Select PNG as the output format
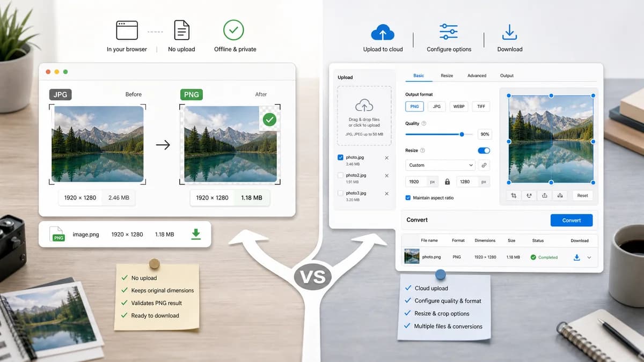644x362 pixels. [x=414, y=107]
